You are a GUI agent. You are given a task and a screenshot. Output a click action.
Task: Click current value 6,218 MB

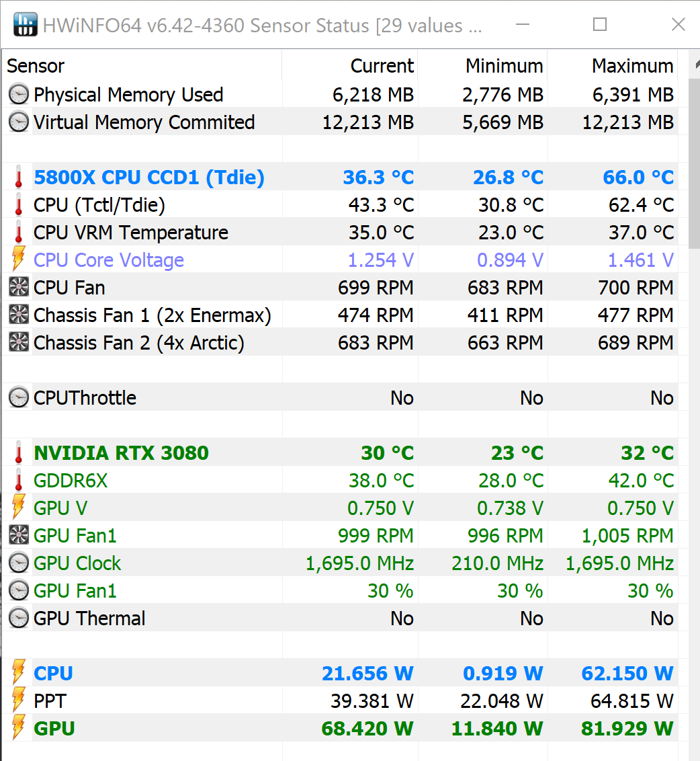point(373,95)
